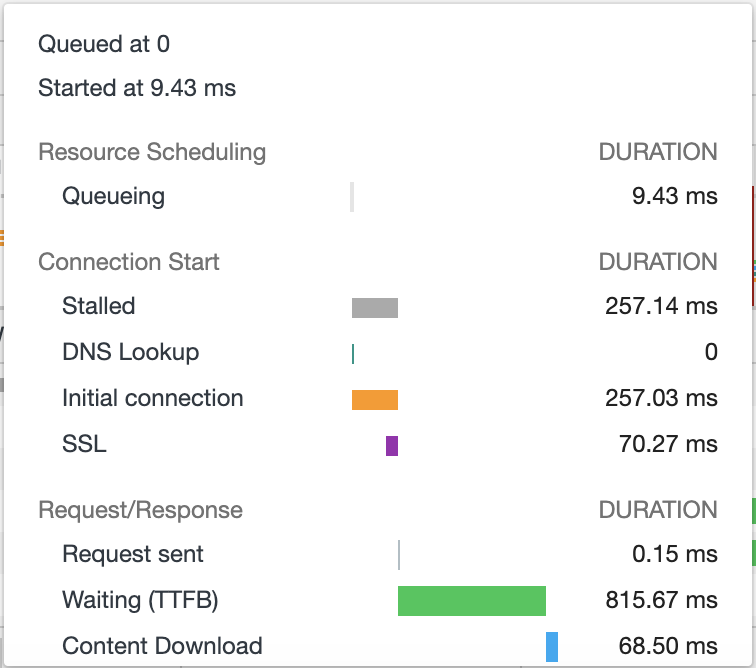The height and width of the screenshot is (668, 756).
Task: Click the blue Content Download bar
Action: click(x=552, y=647)
